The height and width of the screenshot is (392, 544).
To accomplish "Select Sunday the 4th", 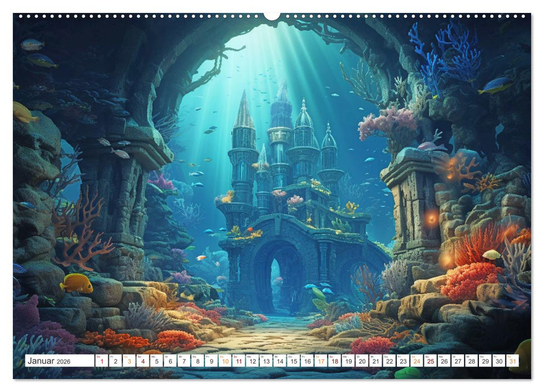I will tap(142, 362).
